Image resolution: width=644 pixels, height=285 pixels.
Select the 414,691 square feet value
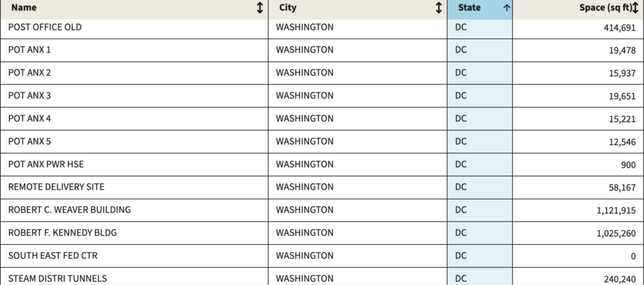(x=618, y=28)
